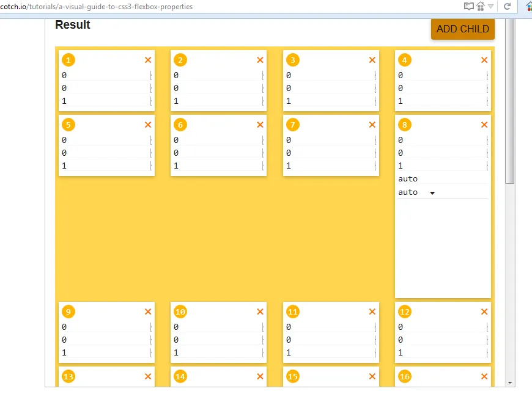Remove child card 4 with its X
The image size is (532, 405).
(x=484, y=60)
